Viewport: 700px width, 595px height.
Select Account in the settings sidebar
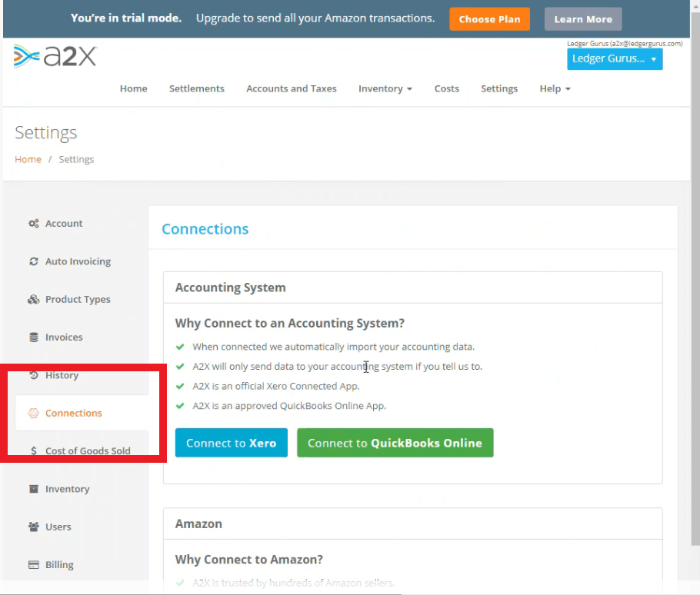[x=64, y=224]
